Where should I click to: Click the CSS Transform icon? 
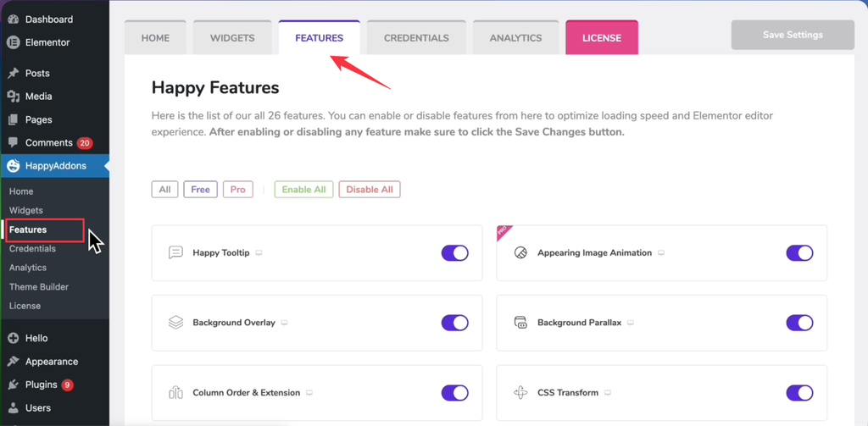(x=520, y=393)
